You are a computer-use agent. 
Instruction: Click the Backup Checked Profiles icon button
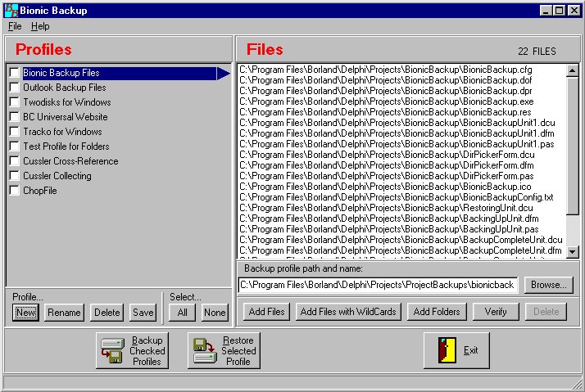pos(132,350)
